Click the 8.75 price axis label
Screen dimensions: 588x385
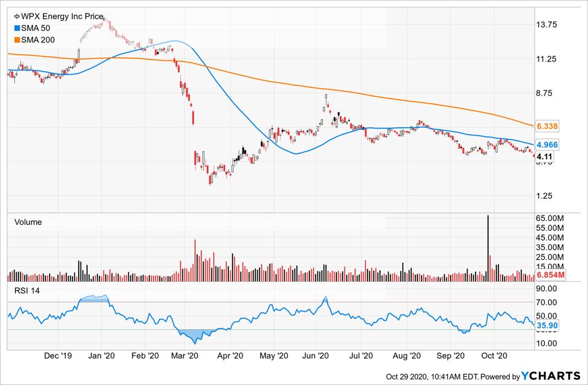coord(544,93)
